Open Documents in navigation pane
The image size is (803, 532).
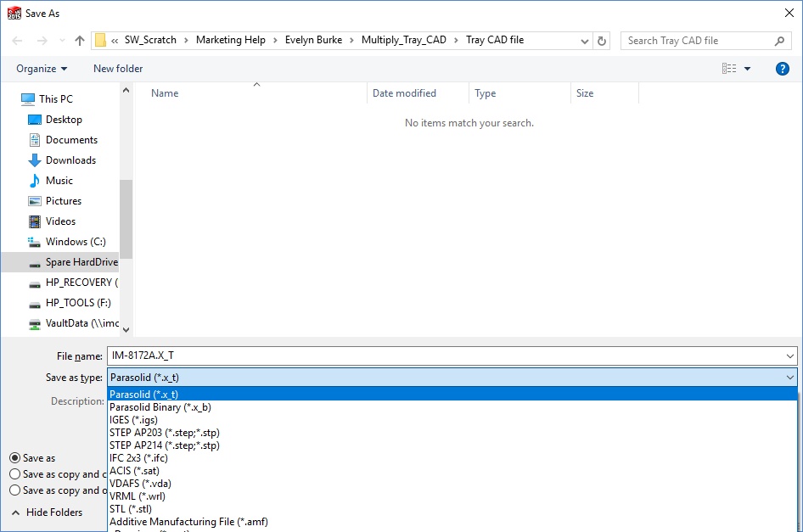pyautogui.click(x=71, y=140)
